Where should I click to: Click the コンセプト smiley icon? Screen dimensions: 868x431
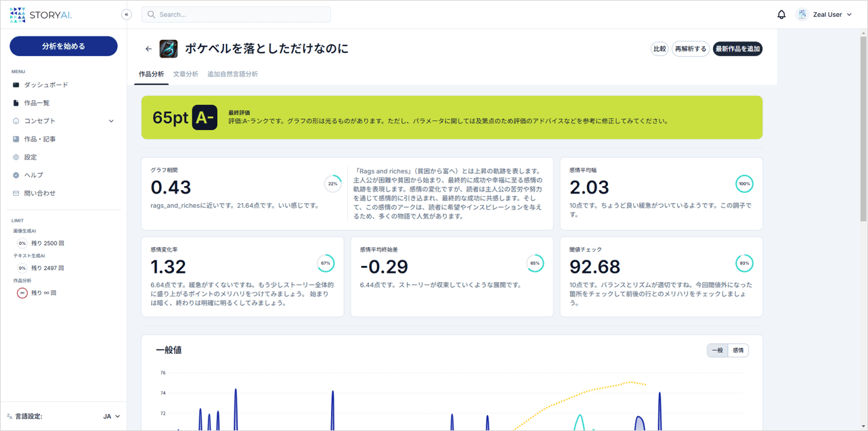tap(16, 121)
